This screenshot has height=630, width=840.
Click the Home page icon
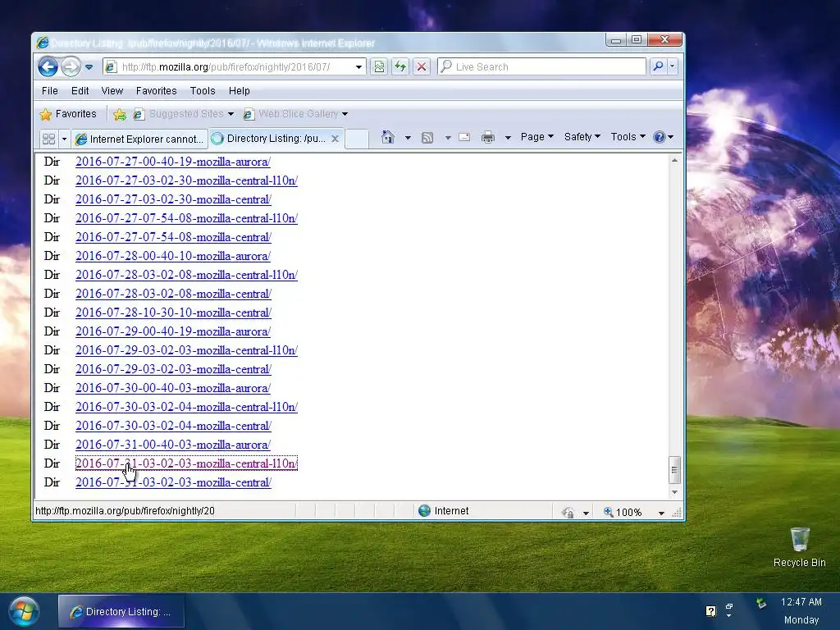pyautogui.click(x=388, y=138)
